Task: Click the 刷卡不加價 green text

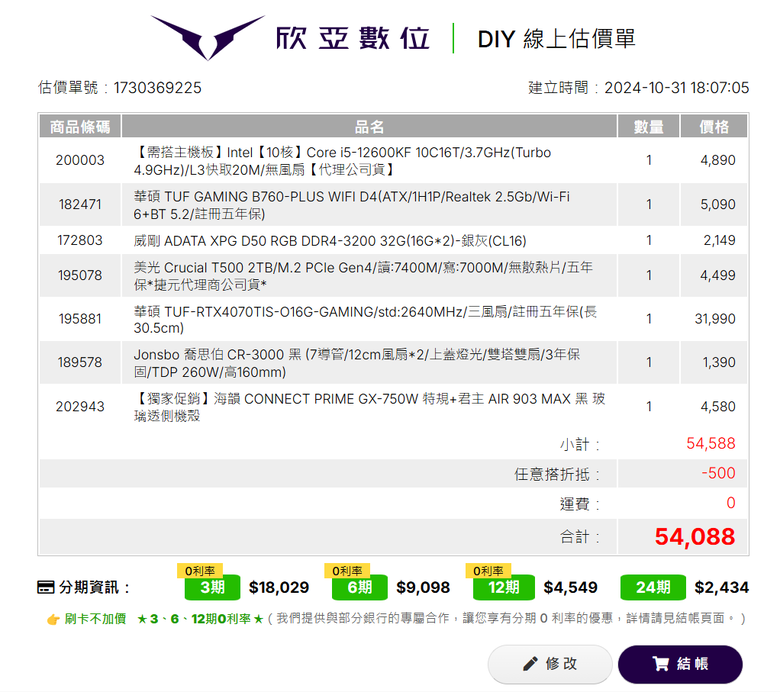Action: [95, 619]
